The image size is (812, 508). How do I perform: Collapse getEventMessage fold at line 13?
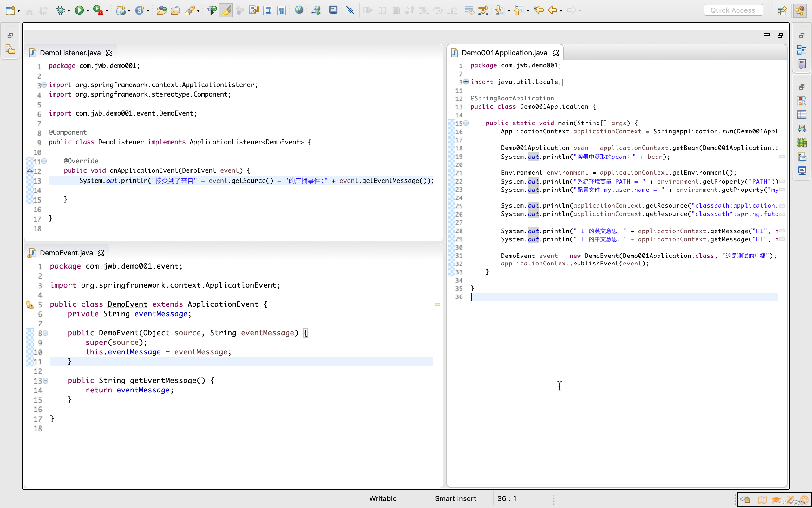pyautogui.click(x=46, y=381)
